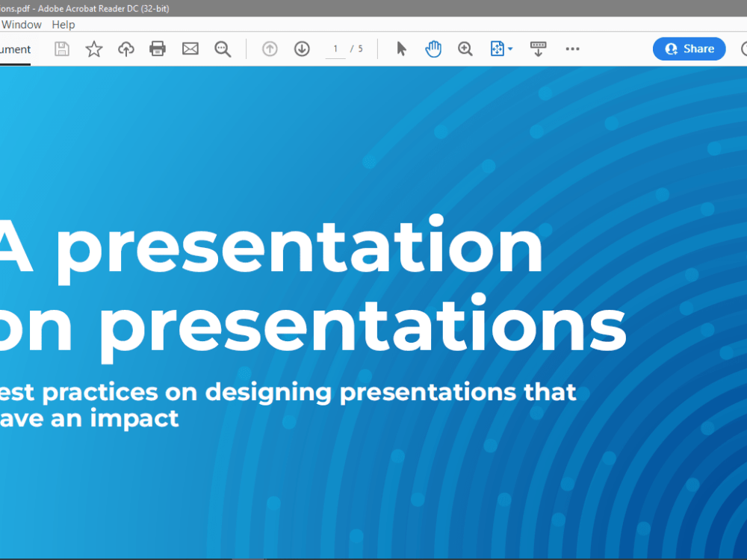Go to next page arrow
Screen dimensions: 747x560
click(x=302, y=49)
